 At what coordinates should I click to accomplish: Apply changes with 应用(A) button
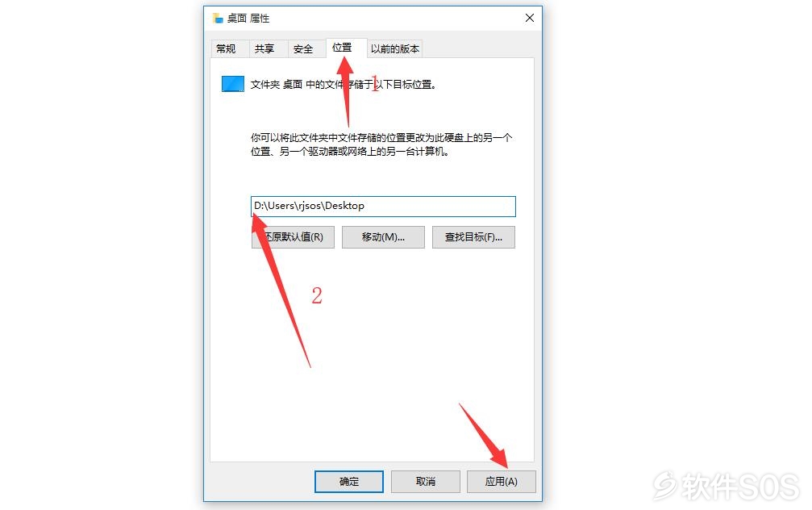coord(502,482)
